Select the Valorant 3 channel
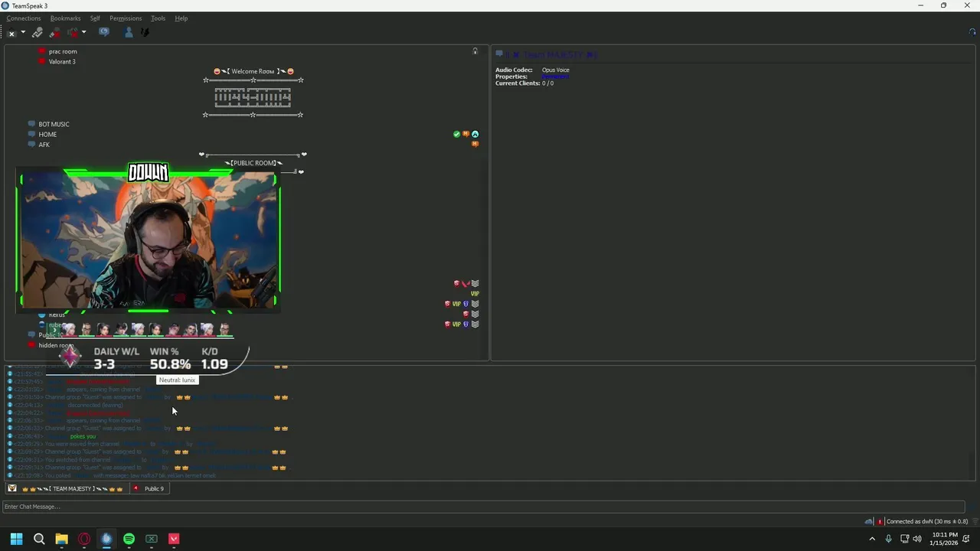The width and height of the screenshot is (980, 551). pos(62,61)
